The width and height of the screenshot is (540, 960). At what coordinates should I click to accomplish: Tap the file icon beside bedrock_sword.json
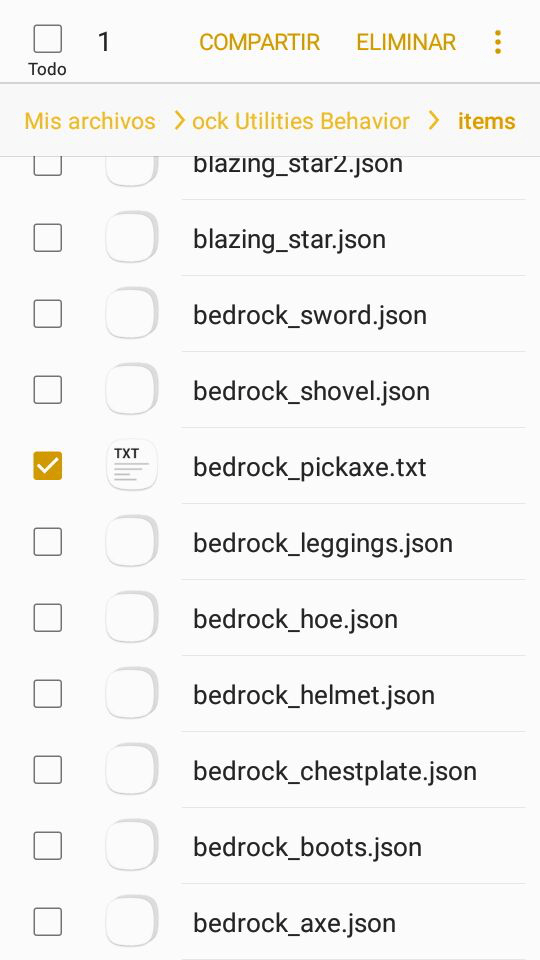132,314
